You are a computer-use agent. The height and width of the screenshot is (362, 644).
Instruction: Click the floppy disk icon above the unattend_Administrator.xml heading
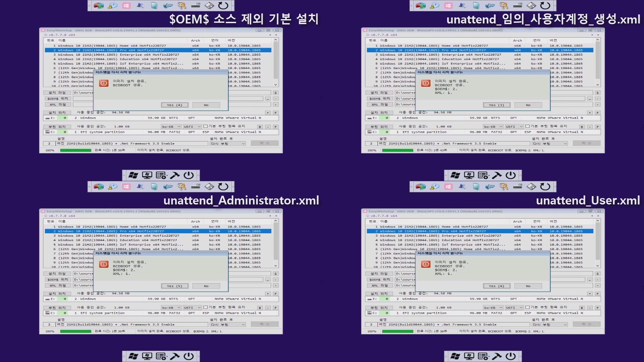[x=209, y=187]
